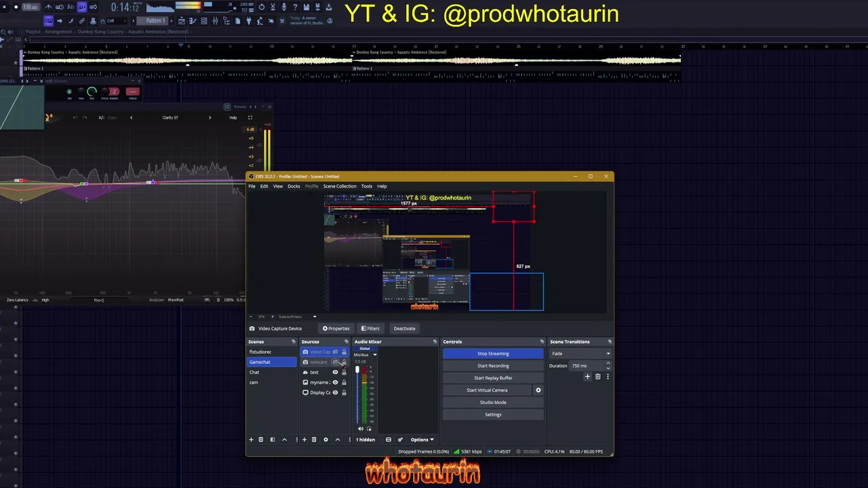868x488 pixels.
Task: Click Stop Streaming button
Action: (x=493, y=354)
